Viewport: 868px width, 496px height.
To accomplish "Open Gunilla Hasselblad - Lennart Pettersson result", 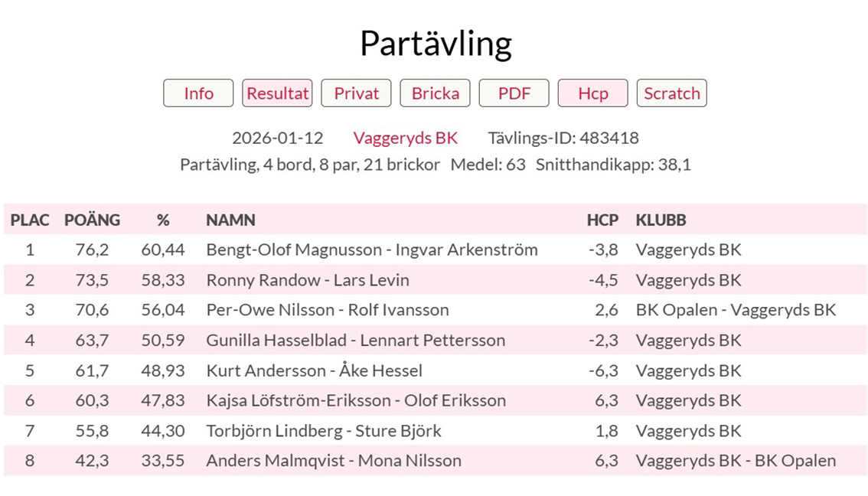I will coord(356,340).
